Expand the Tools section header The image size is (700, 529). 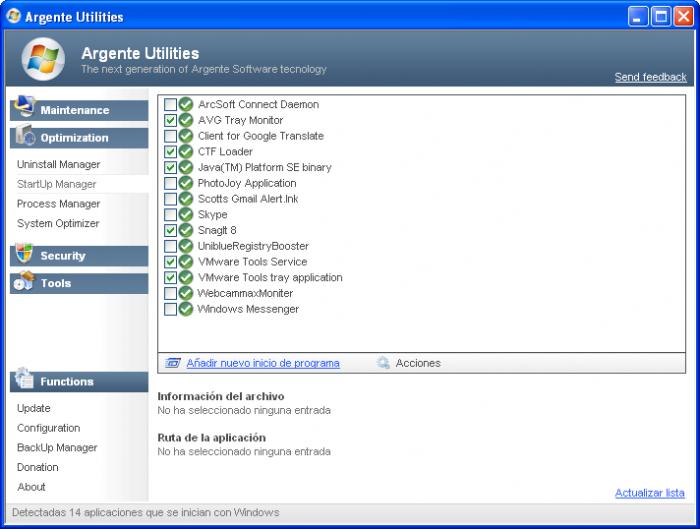[79, 283]
